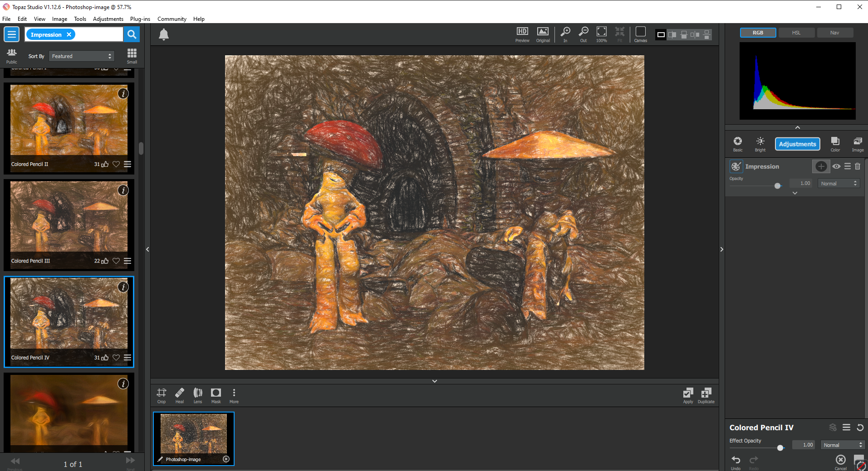Open the Community menu
This screenshot has height=471, width=868.
(172, 19)
